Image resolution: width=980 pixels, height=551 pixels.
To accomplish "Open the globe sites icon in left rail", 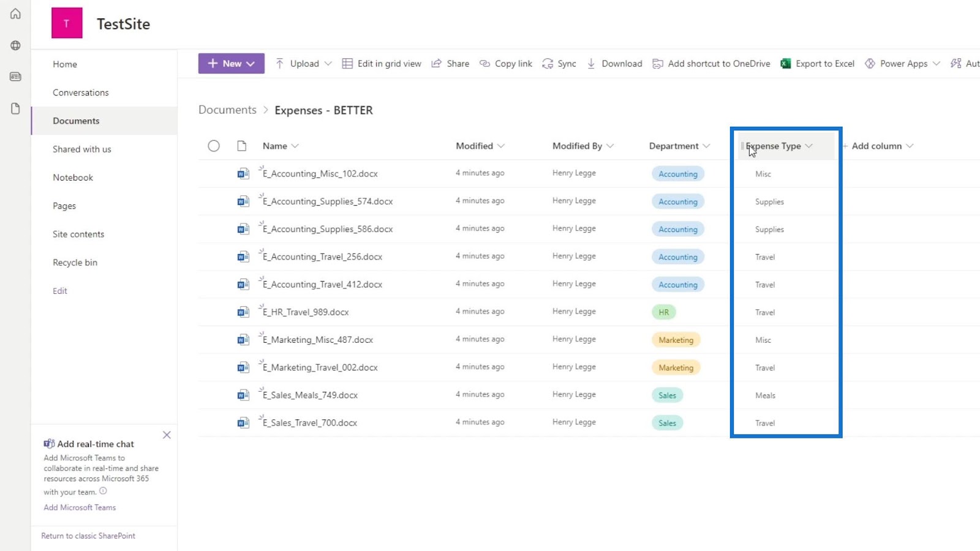I will click(15, 45).
